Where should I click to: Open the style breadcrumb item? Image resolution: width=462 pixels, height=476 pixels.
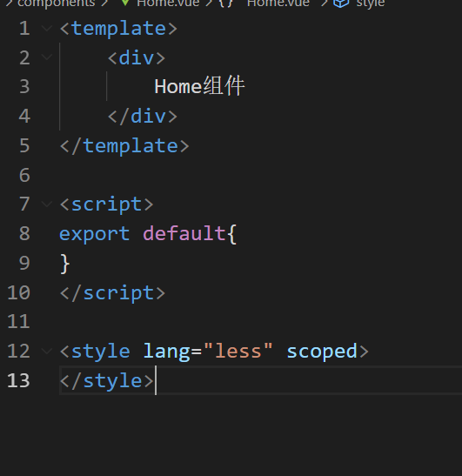point(371,3)
